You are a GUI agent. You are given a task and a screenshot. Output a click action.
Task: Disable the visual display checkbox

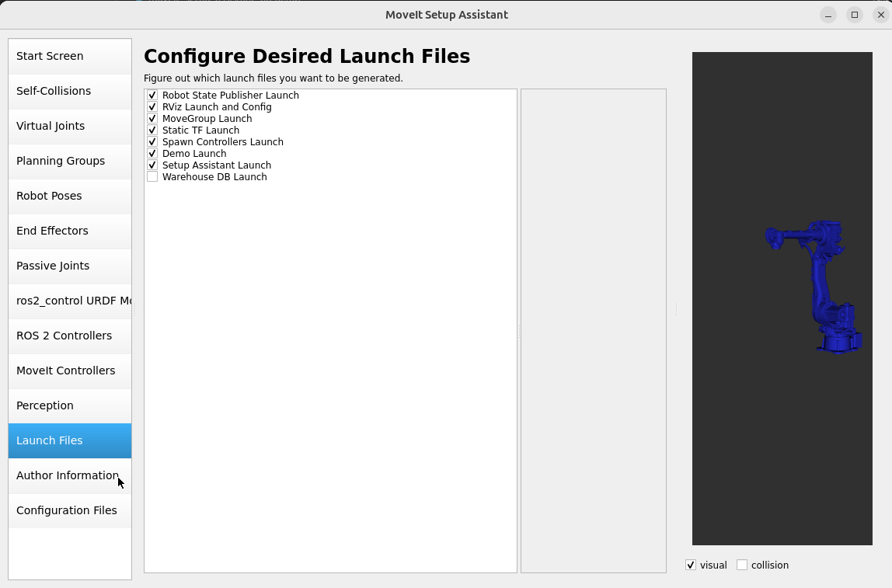click(x=691, y=565)
